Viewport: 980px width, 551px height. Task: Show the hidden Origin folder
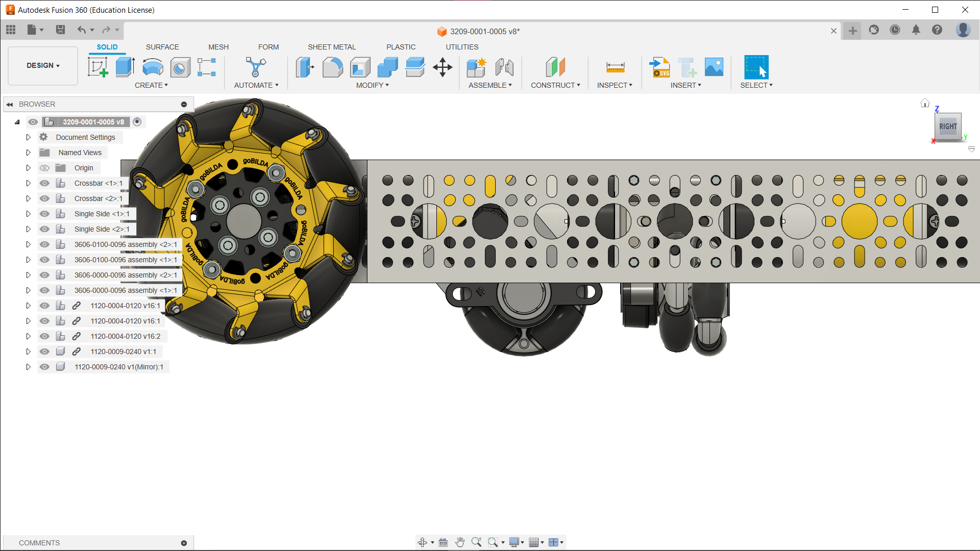[44, 168]
